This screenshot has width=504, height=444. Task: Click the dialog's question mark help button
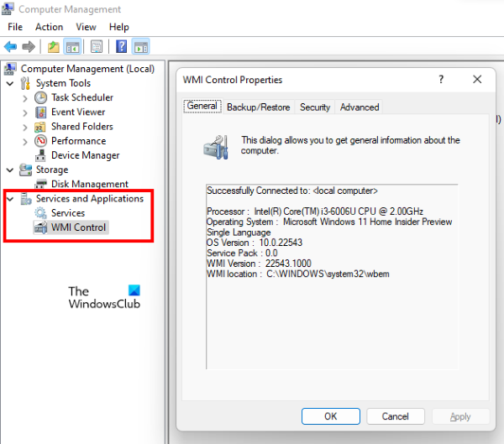(x=441, y=80)
